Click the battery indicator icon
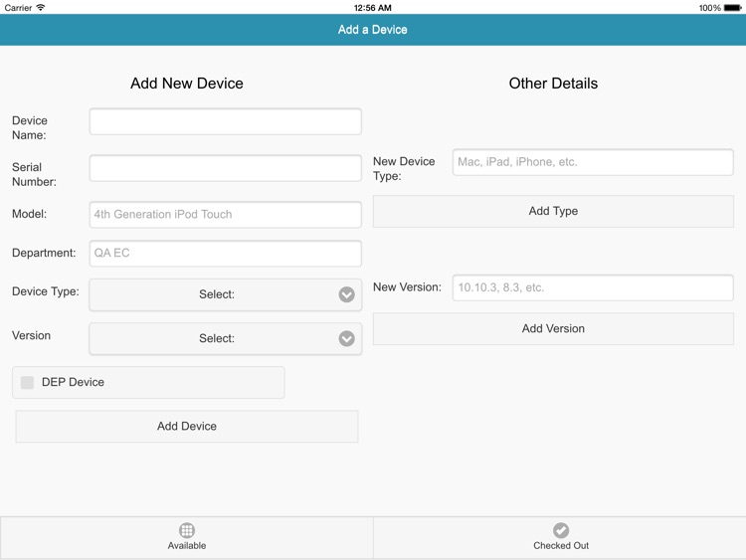The image size is (746, 560). coord(733,8)
